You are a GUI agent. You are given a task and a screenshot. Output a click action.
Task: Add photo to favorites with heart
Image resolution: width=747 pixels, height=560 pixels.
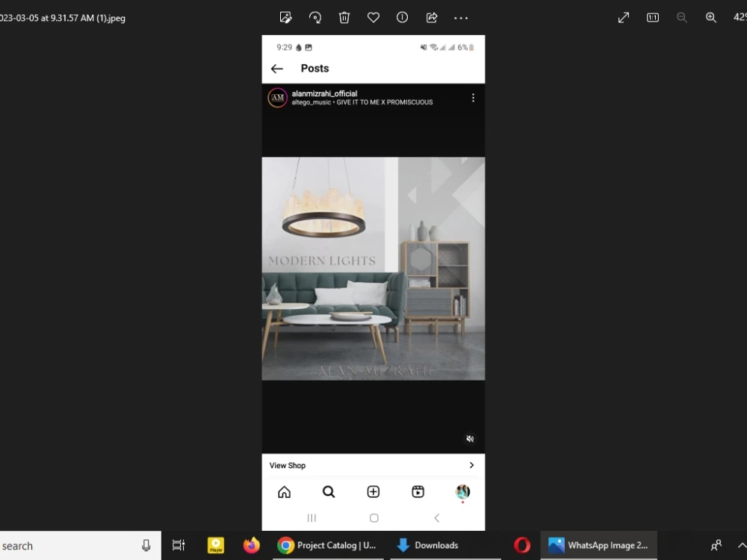pyautogui.click(x=373, y=18)
